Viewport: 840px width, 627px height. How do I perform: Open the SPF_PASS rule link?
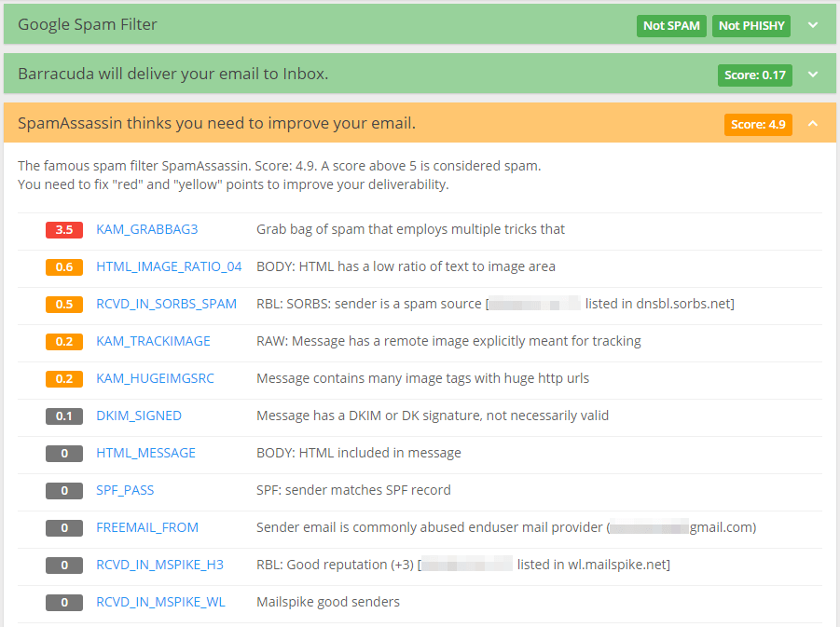(x=125, y=490)
